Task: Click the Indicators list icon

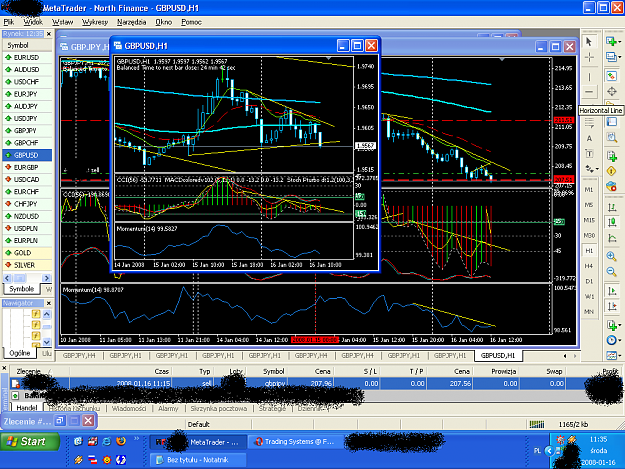Action: pos(611,325)
